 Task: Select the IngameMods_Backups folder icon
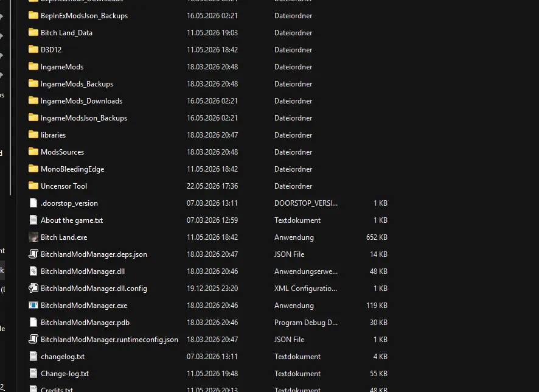[x=33, y=83]
